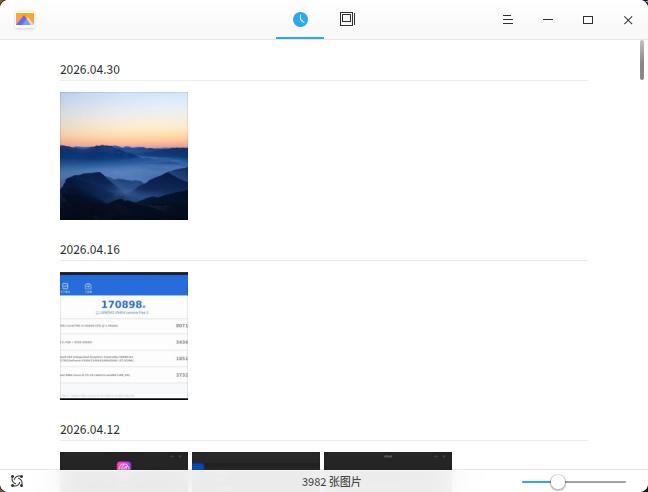Select the 2026.04.16 date heading
This screenshot has height=492, width=648.
pos(90,250)
